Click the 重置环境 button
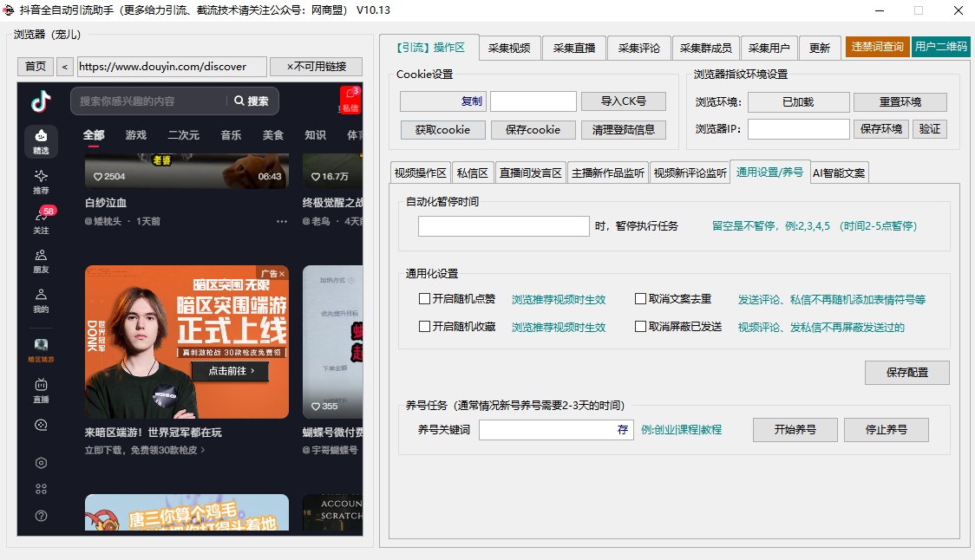 tap(900, 102)
